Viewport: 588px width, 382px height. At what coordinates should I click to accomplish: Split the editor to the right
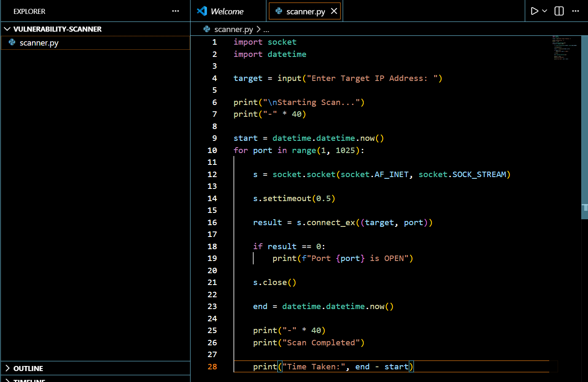click(559, 11)
